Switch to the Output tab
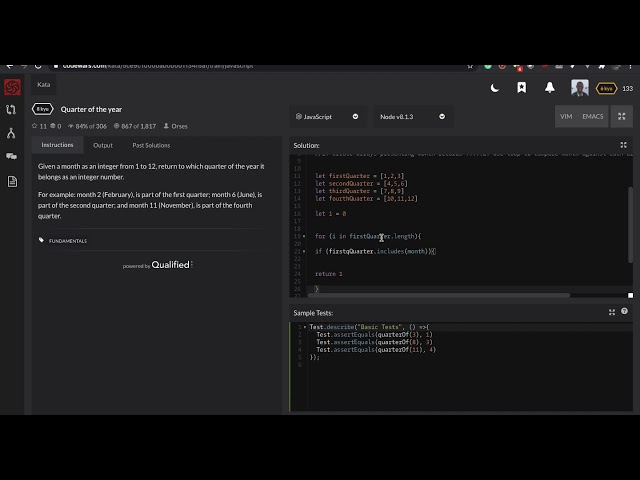The height and width of the screenshot is (480, 640). [x=103, y=145]
